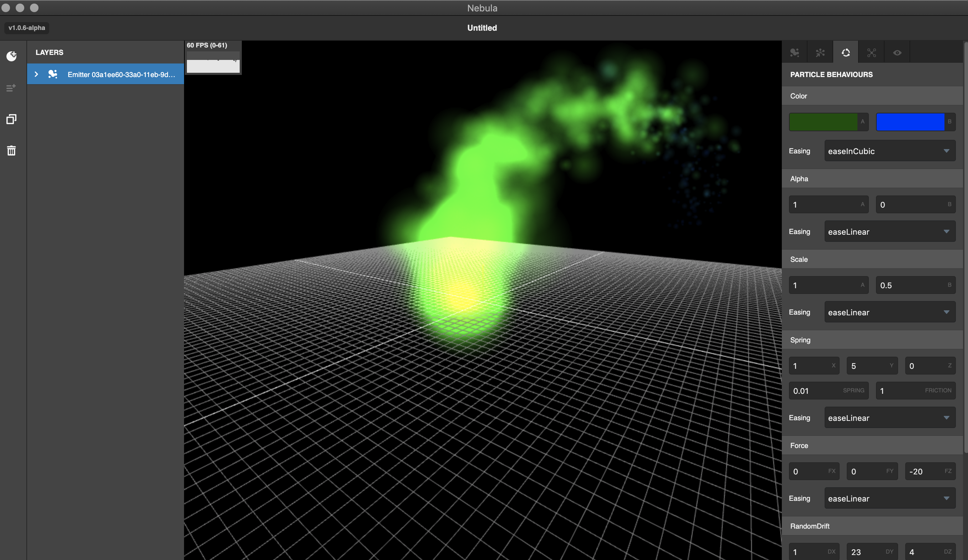Screen dimensions: 968x560
Task: Pick the blue Color B swatch
Action: (910, 122)
